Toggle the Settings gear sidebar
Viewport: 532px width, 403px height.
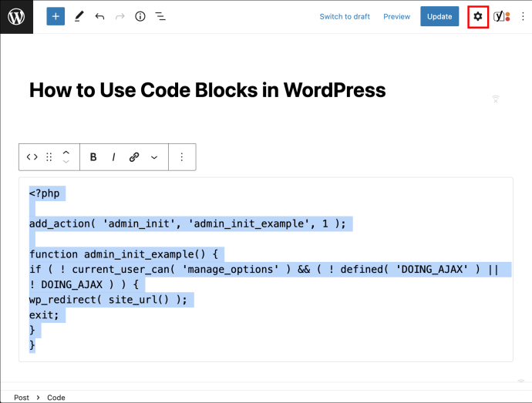478,16
